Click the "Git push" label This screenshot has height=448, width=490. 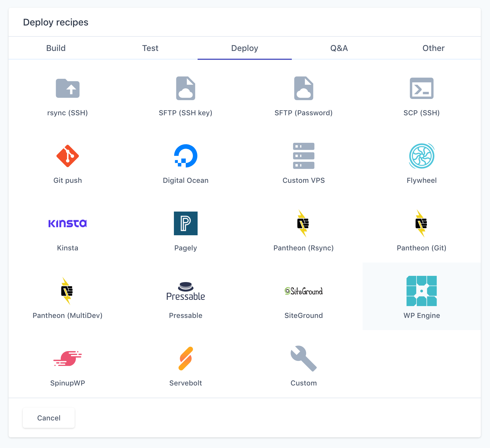[x=68, y=180]
